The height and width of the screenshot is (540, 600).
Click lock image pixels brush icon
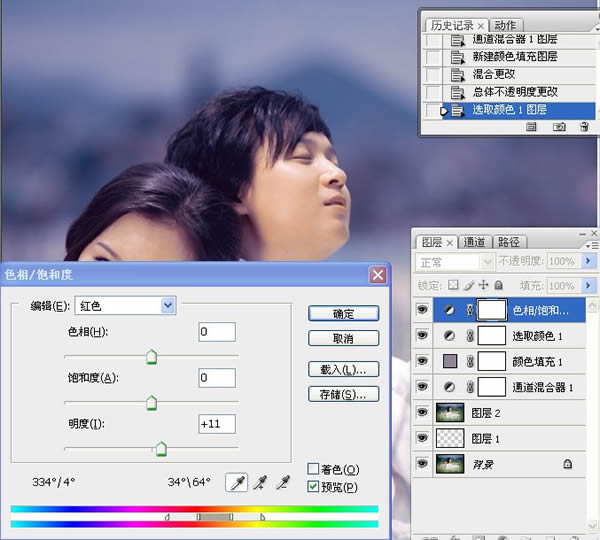coord(469,285)
